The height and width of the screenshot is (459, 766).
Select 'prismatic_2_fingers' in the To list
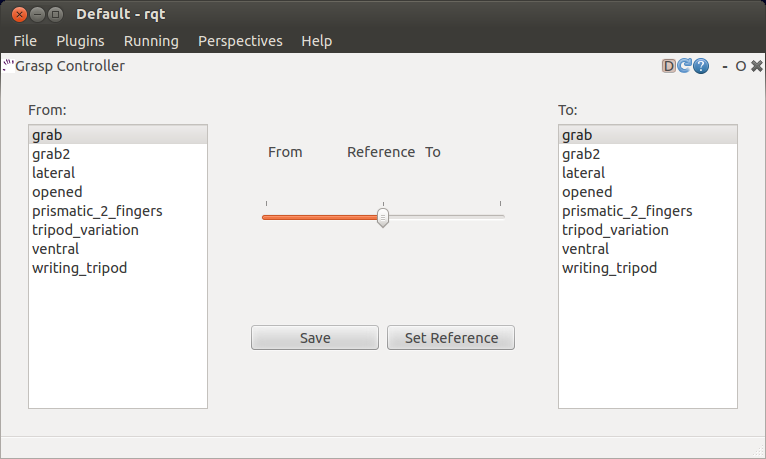point(626,211)
